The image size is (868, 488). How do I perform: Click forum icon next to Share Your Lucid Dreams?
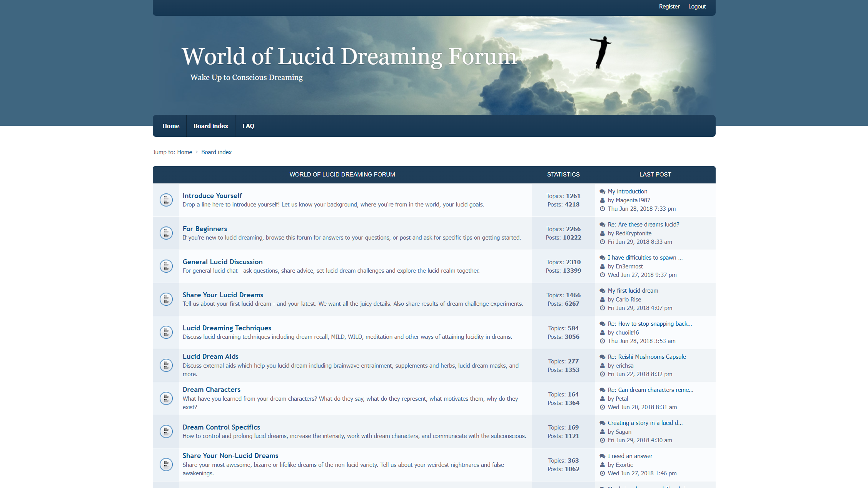[166, 299]
